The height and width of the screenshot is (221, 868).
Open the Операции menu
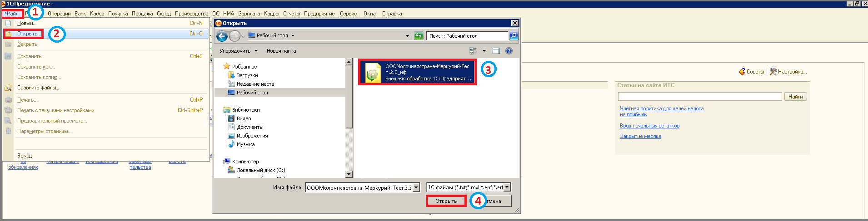59,14
